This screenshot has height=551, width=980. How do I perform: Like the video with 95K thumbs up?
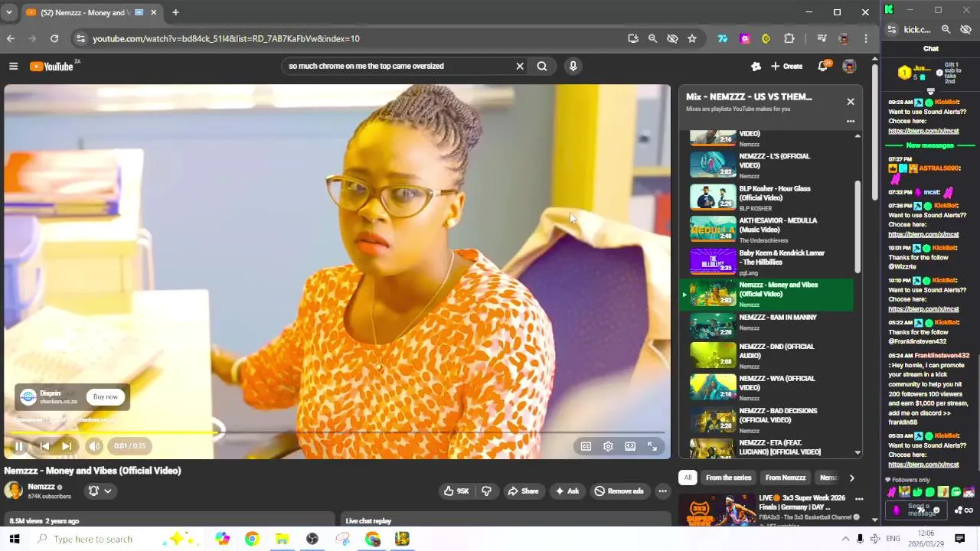[457, 491]
